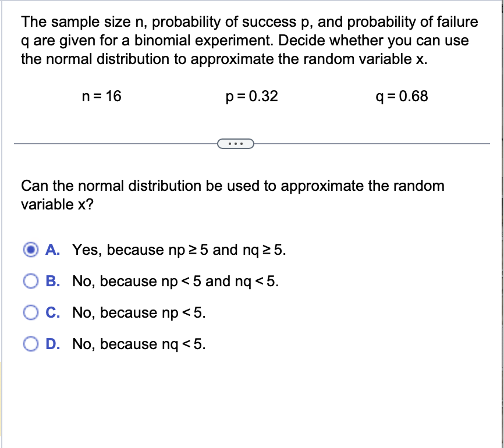Screen dimensions: 504x448
Task: Click the value 'p = 0.32'
Action: tap(252, 97)
